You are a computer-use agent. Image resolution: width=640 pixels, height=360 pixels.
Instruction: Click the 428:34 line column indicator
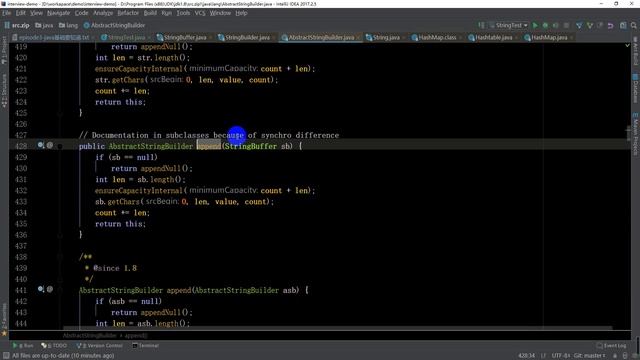(527, 356)
